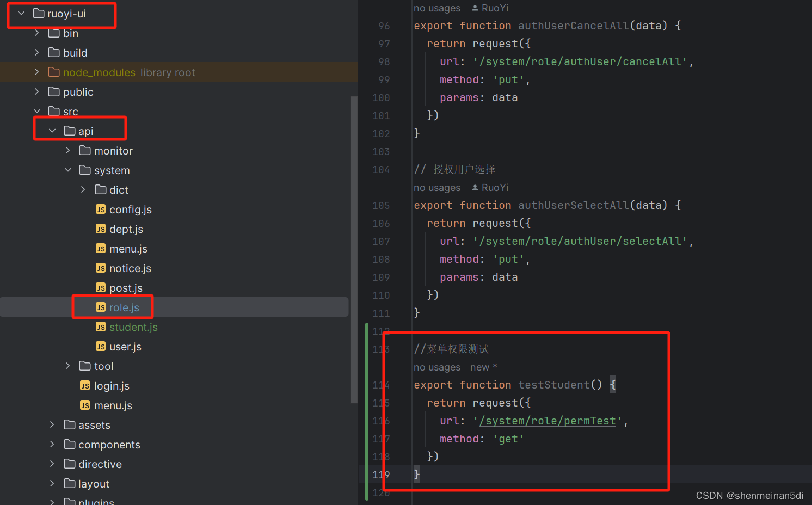
Task: Click the layout folder icon
Action: click(70, 483)
